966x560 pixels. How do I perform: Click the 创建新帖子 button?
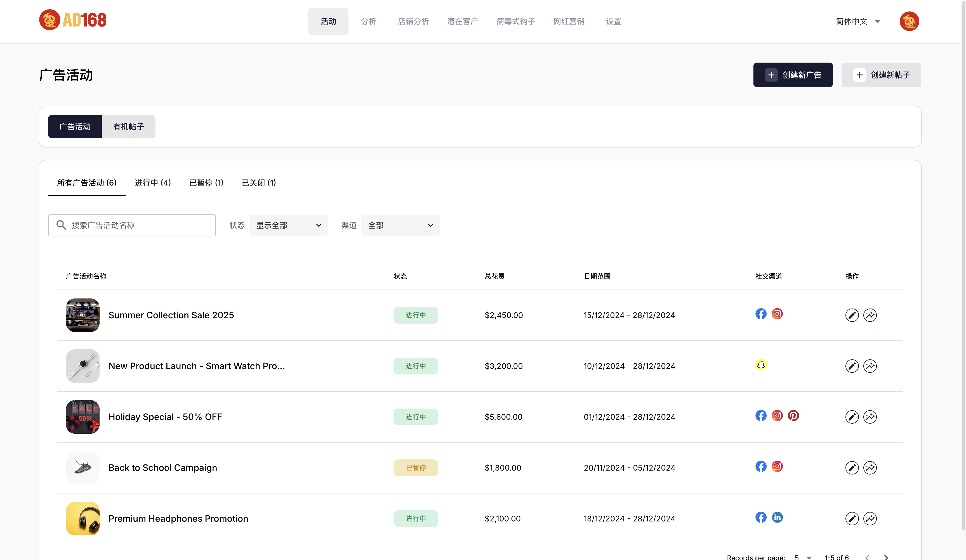(881, 75)
